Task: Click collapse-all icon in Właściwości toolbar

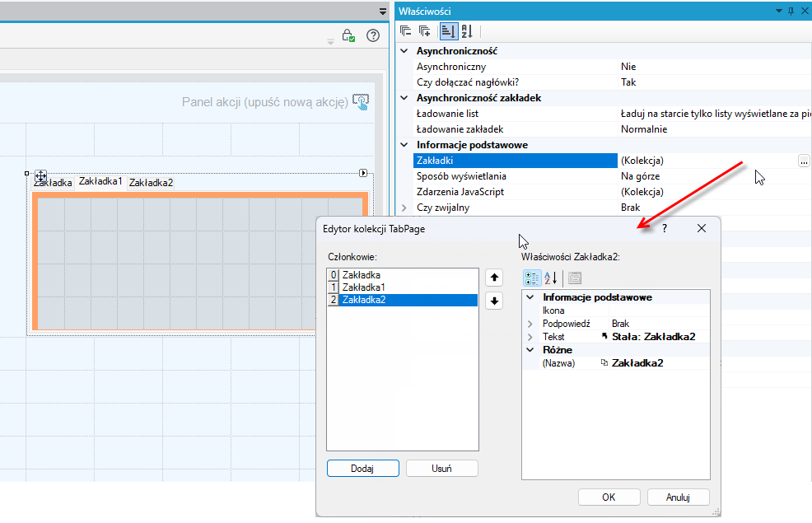Action: click(x=405, y=31)
